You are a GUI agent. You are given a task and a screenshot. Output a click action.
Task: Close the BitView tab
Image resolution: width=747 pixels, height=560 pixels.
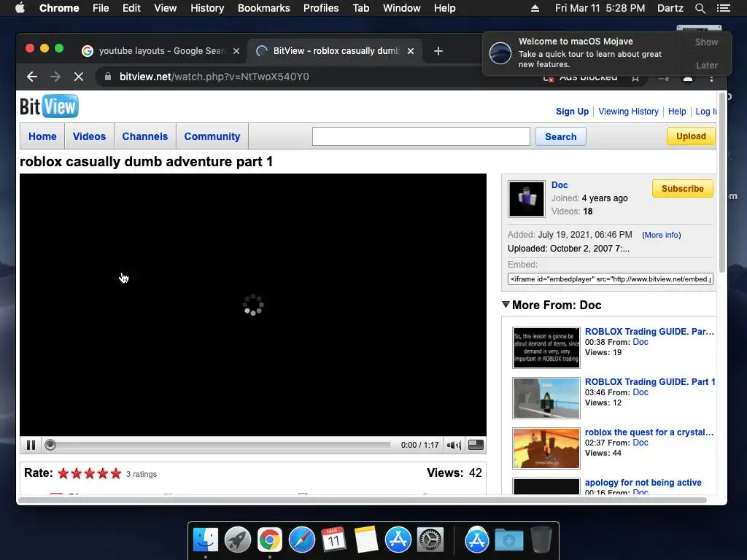pos(411,51)
